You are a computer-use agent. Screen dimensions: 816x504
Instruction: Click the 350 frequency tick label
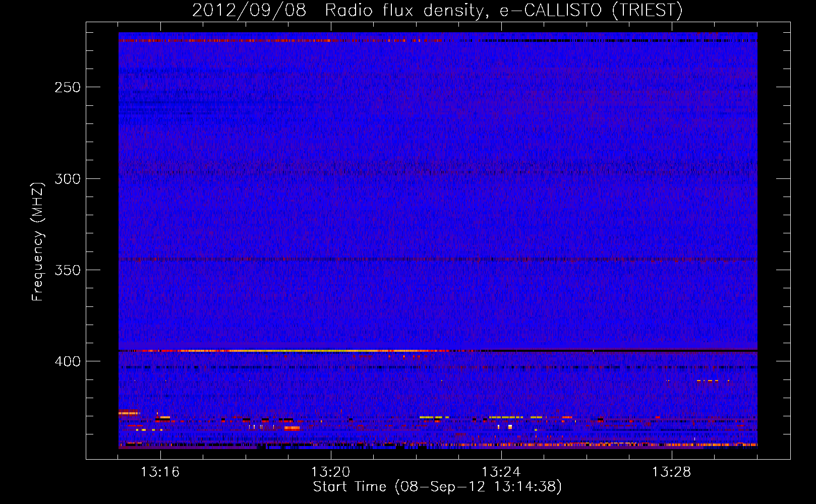coord(67,270)
